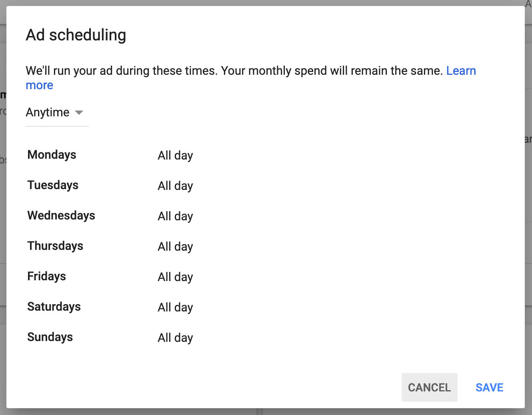Click the All day value for Saturdays

(175, 307)
